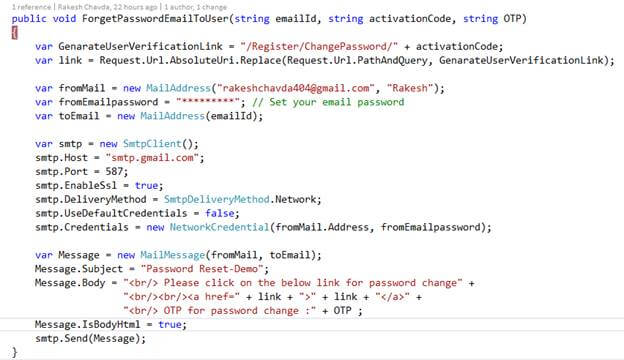Click the MailAddress type in the fromMail line
The width and height of the screenshot is (624, 360).
(x=178, y=88)
